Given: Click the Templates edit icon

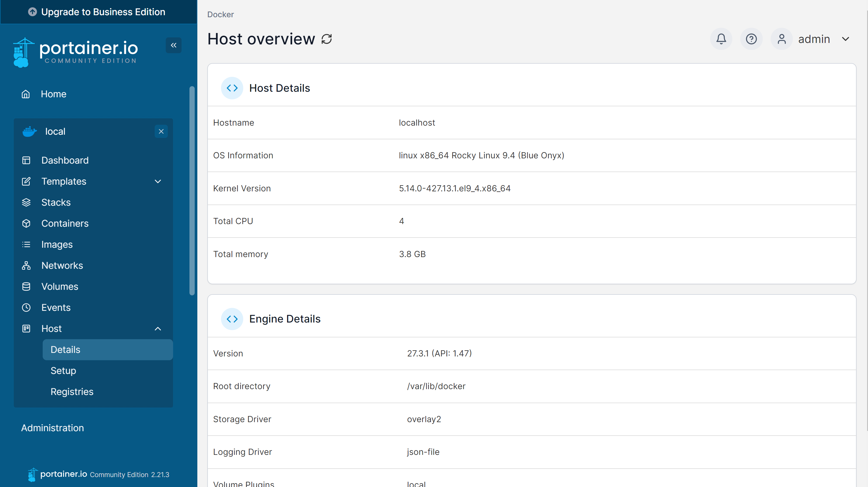Looking at the screenshot, I should (26, 181).
